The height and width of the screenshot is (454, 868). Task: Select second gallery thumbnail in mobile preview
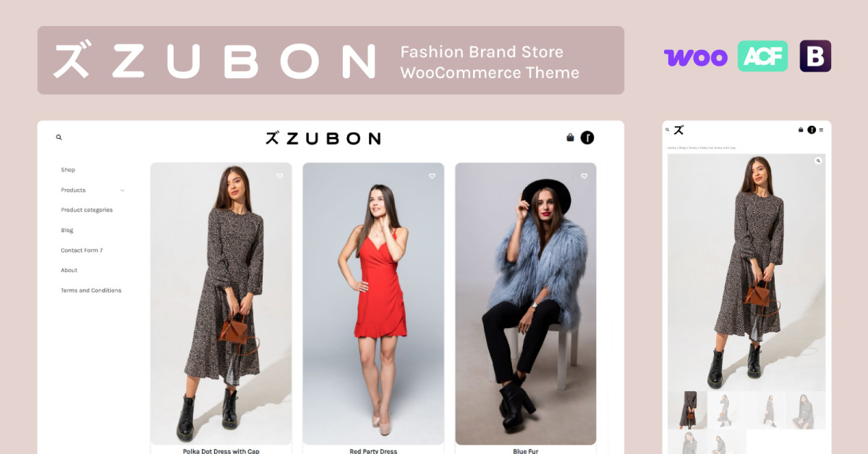click(x=726, y=410)
